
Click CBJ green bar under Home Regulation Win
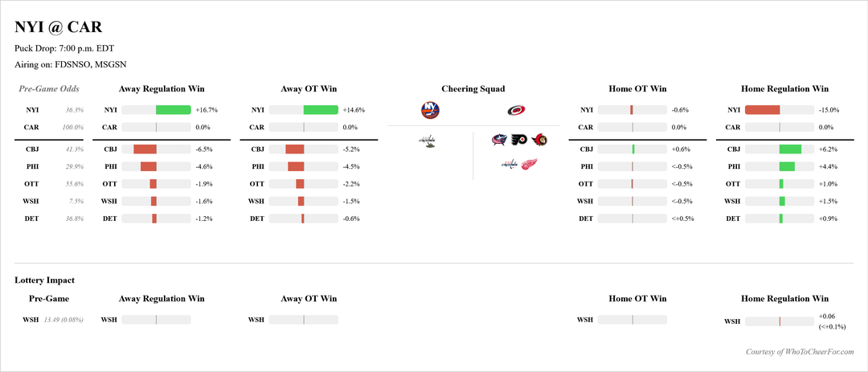tap(790, 149)
